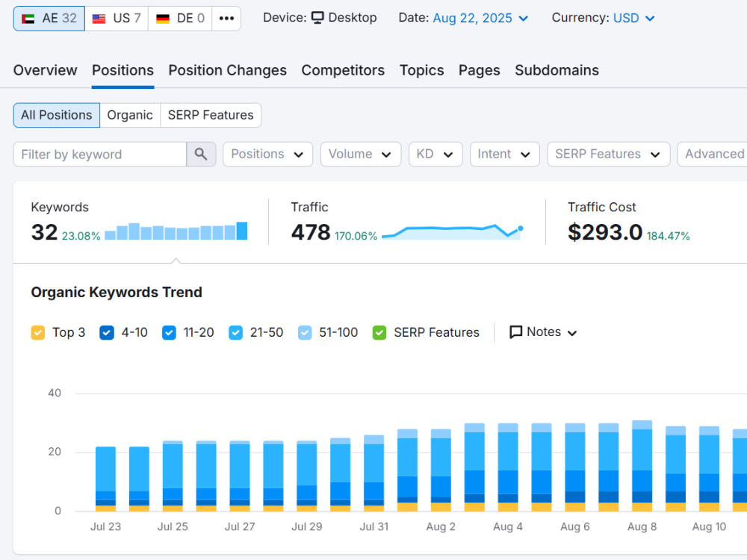Click the Desktop monitor device icon
The image size is (747, 560).
click(317, 18)
